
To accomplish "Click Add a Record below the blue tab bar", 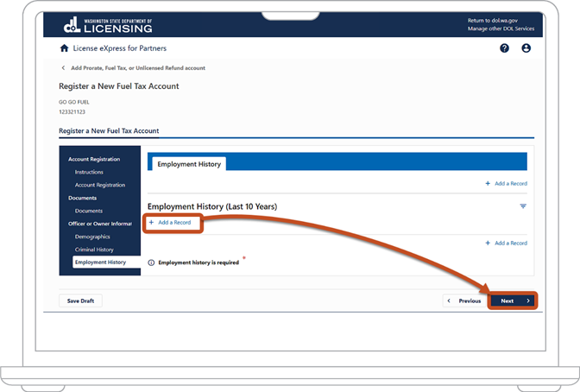I will (x=507, y=184).
